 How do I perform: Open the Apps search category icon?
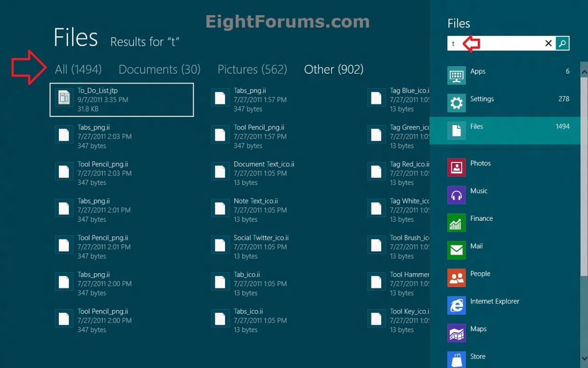[456, 76]
